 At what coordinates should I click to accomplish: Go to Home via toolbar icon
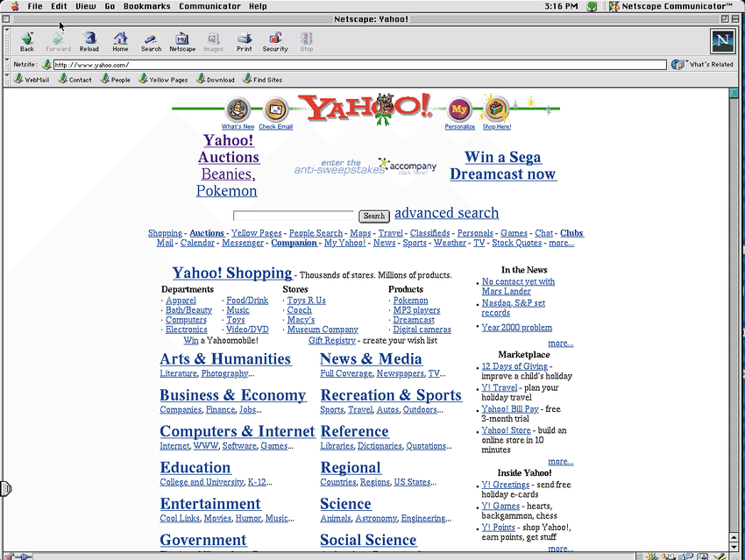point(120,41)
